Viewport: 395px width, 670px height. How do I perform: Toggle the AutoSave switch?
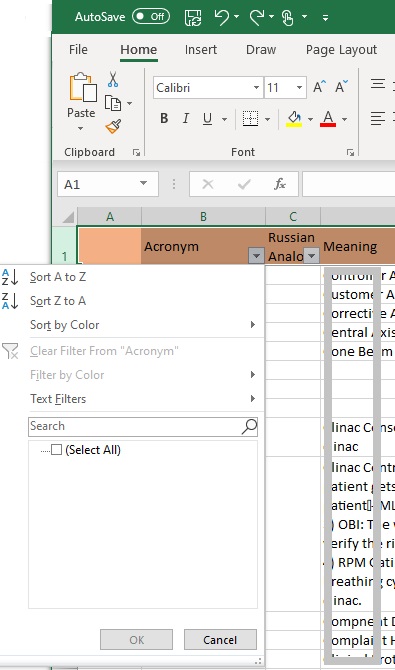pos(150,17)
